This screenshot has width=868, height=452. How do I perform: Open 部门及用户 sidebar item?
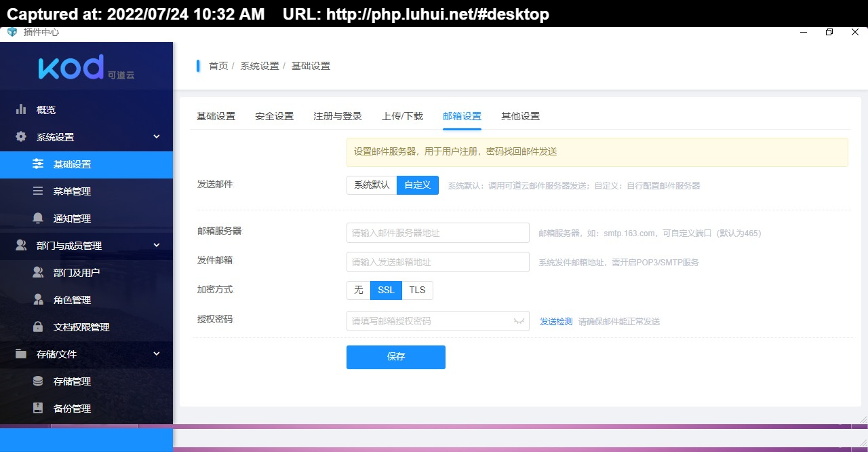(86, 273)
